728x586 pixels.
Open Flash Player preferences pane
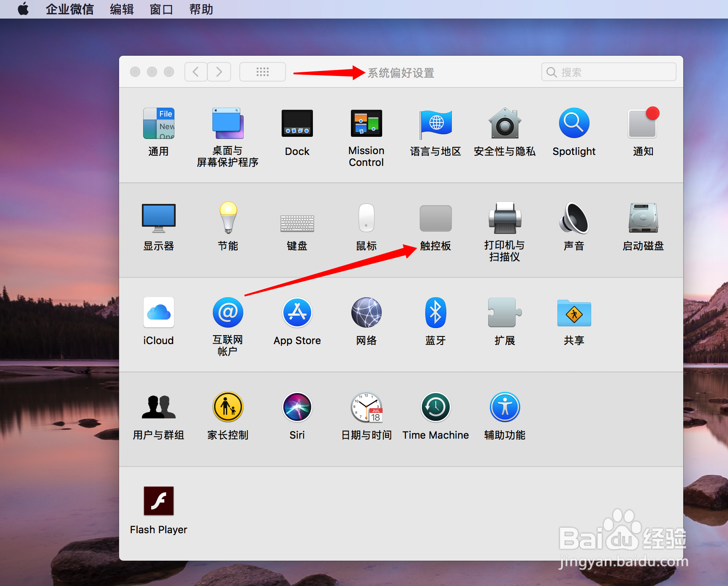158,501
